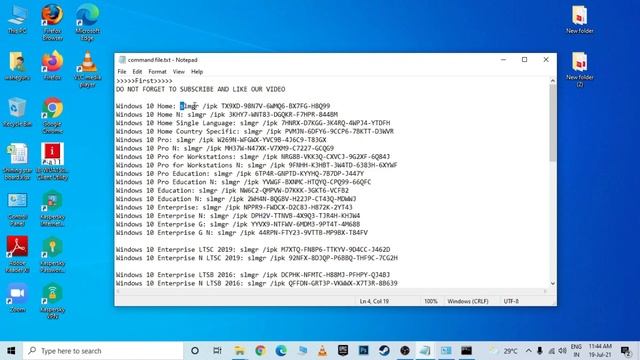The height and width of the screenshot is (360, 640).
Task: Select the Firefox shortcut beside VLC
Action: pyautogui.click(x=52, y=66)
